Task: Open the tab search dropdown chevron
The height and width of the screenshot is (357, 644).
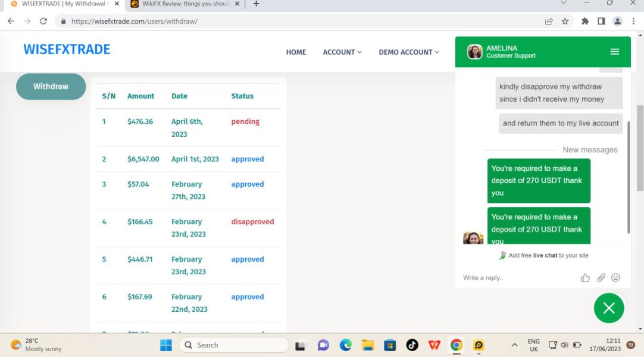Action: click(564, 3)
